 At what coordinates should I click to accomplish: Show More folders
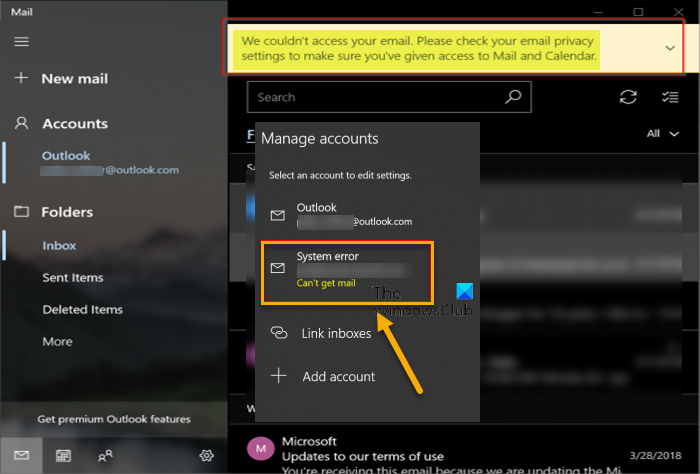[x=58, y=341]
